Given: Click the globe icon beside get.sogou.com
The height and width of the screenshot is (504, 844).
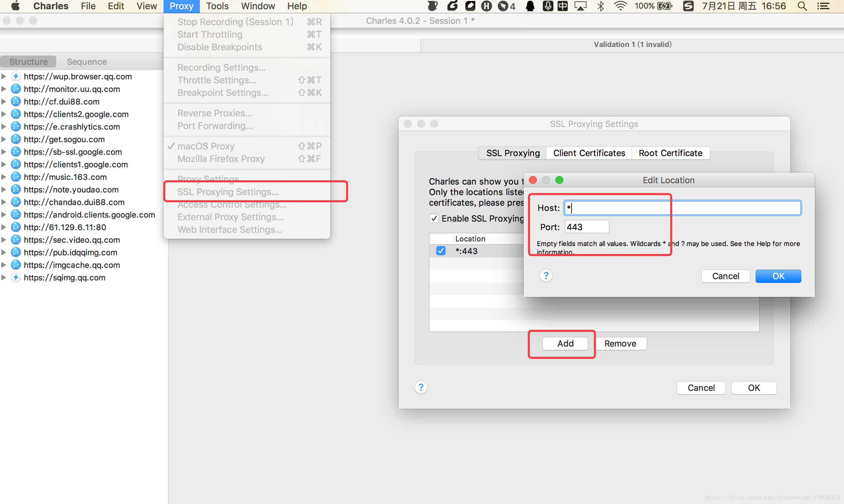Looking at the screenshot, I should (x=16, y=139).
